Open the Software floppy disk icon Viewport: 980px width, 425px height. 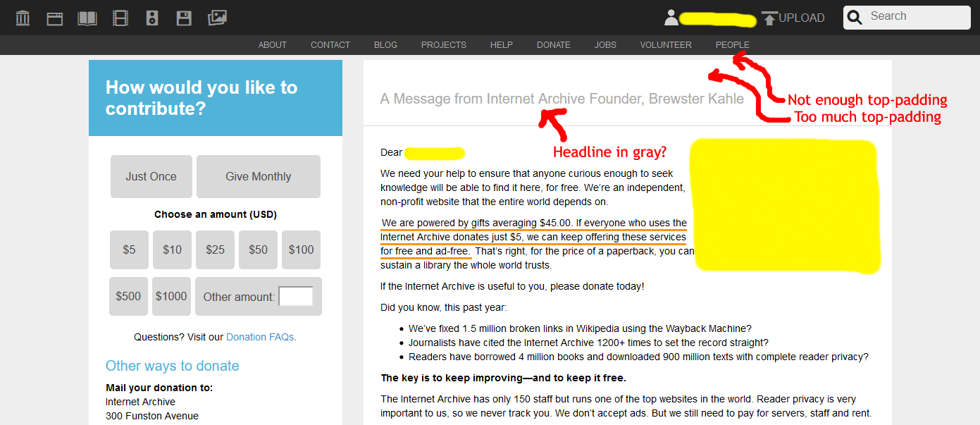(x=184, y=18)
